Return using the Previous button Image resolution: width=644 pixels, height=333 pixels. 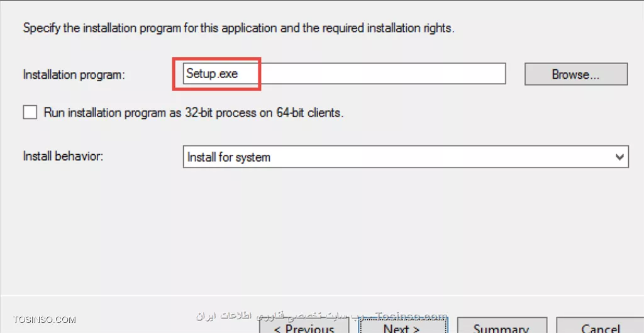304,325
